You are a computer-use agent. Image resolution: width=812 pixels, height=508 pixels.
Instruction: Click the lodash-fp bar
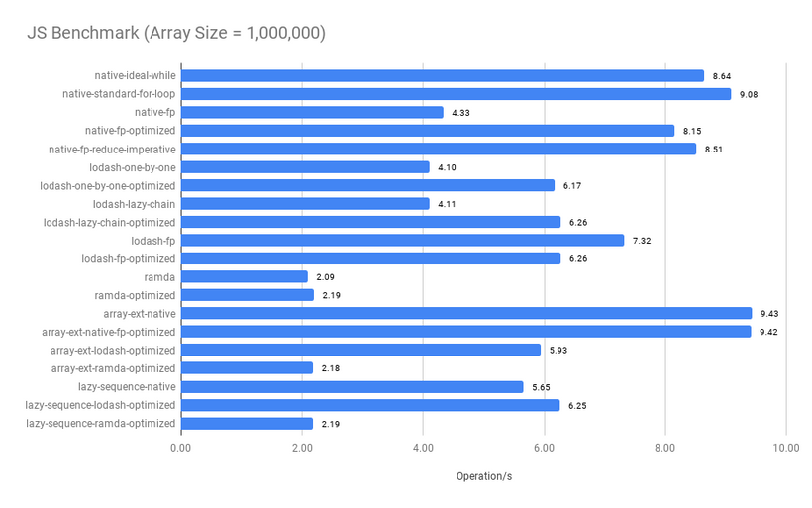(x=403, y=241)
